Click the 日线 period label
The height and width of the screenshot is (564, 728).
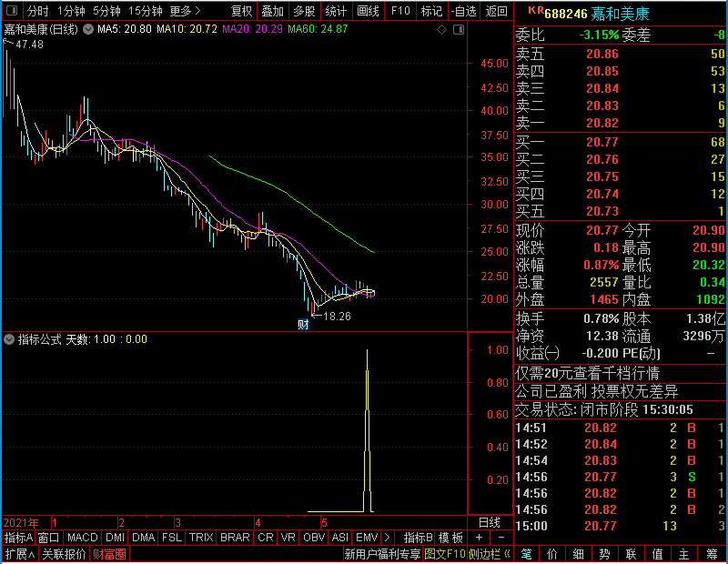tap(490, 523)
